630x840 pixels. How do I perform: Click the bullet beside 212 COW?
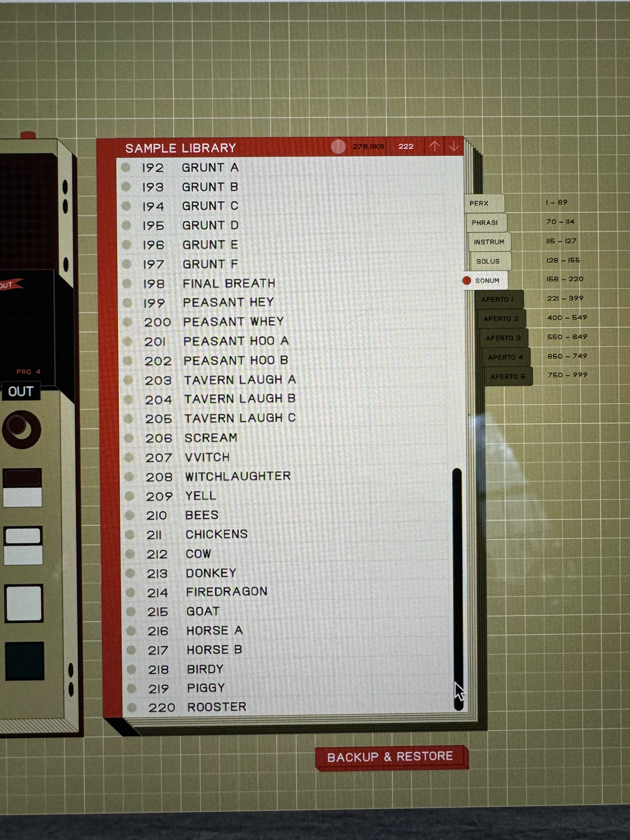point(130,554)
